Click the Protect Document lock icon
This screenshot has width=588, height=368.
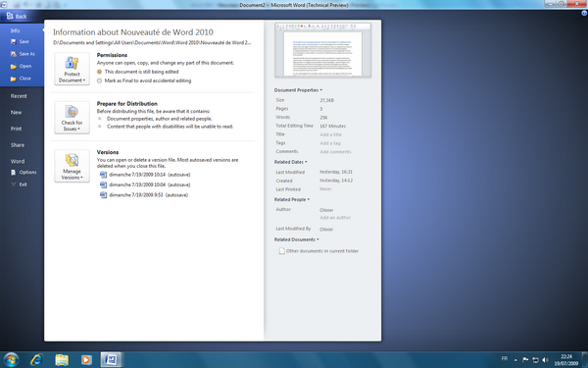coord(72,63)
